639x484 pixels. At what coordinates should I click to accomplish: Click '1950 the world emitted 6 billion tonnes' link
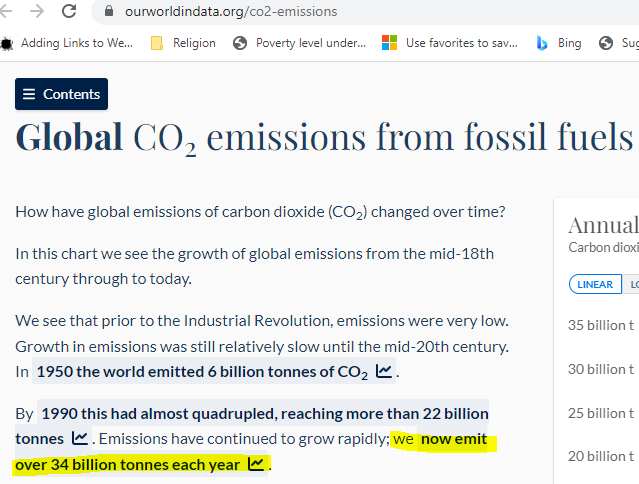point(201,373)
